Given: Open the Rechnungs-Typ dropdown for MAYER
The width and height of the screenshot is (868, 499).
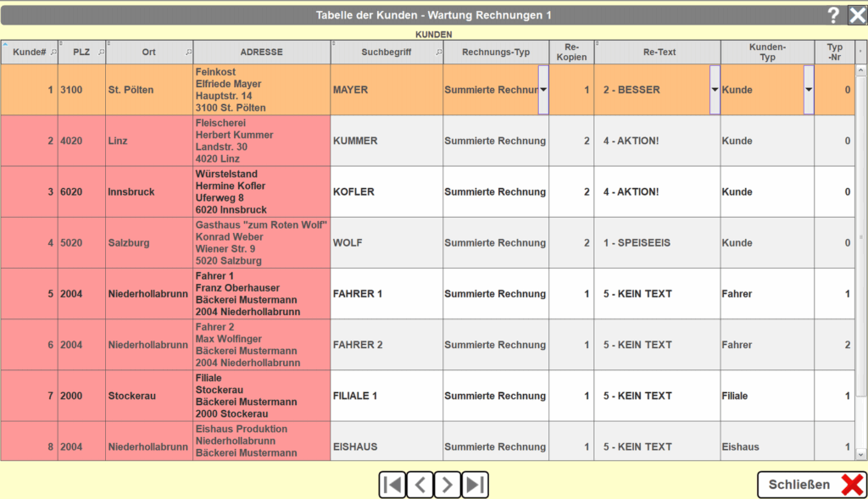Looking at the screenshot, I should coord(543,90).
